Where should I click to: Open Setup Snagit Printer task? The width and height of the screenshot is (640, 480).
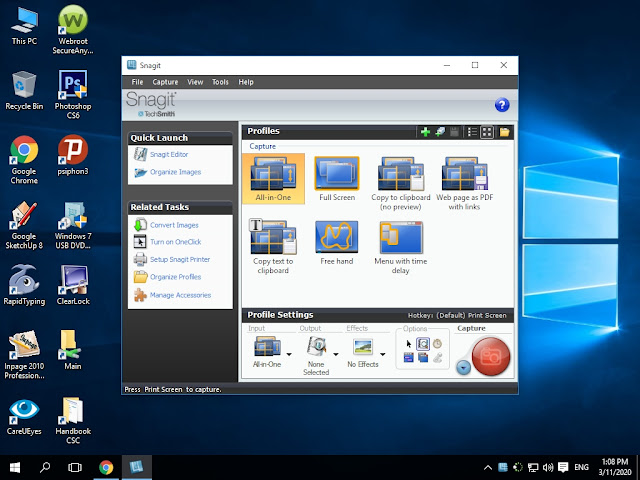(180, 259)
